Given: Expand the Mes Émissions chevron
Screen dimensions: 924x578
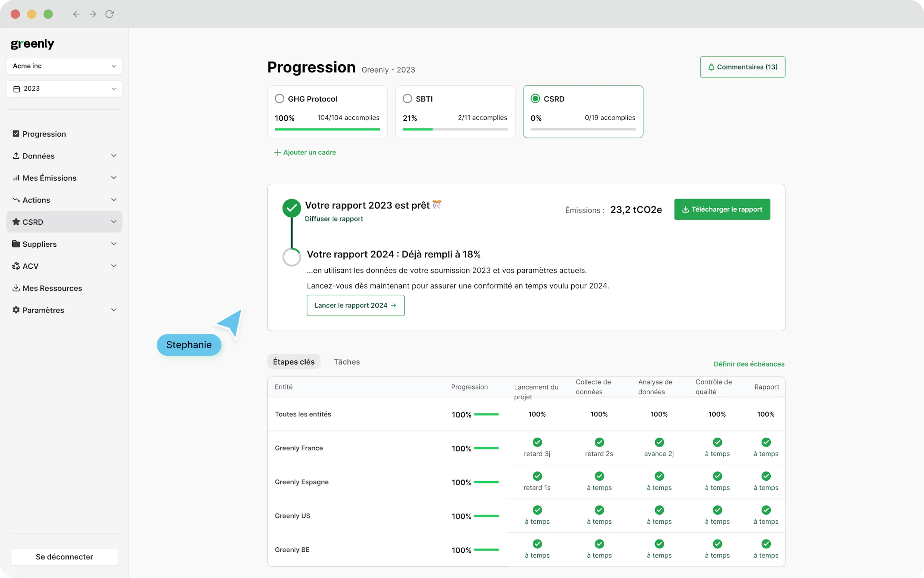Looking at the screenshot, I should pos(114,178).
